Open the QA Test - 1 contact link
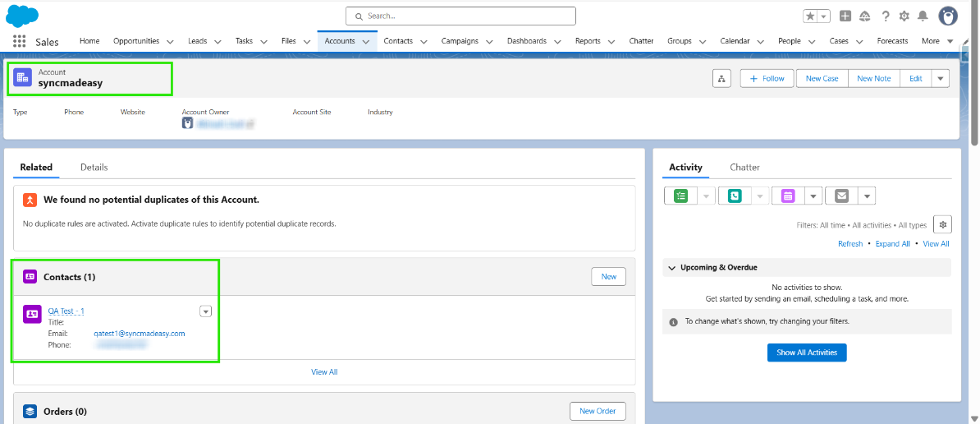 tap(66, 311)
